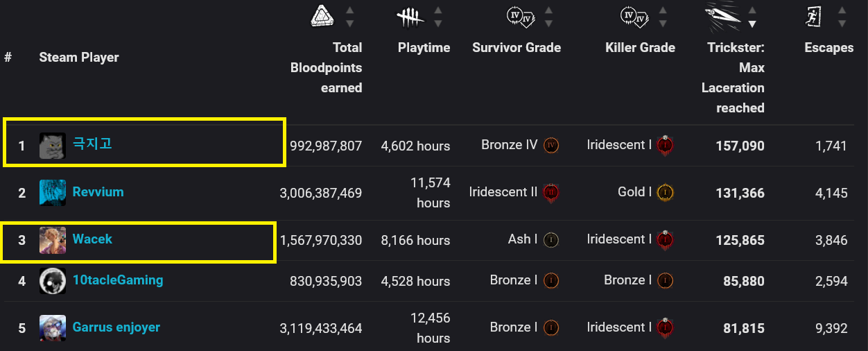Click Iridescent I killer badge for 극지고
Screen dimensions: 868x351
click(x=665, y=144)
